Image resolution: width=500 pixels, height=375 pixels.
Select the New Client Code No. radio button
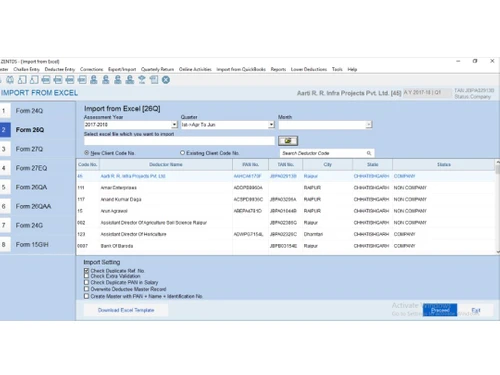tap(87, 153)
